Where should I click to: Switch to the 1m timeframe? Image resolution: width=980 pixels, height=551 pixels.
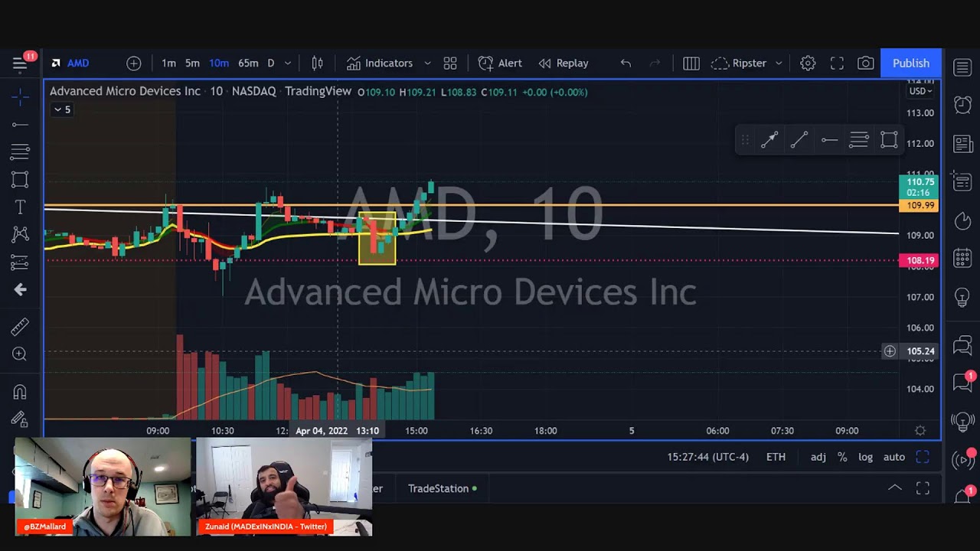point(168,64)
